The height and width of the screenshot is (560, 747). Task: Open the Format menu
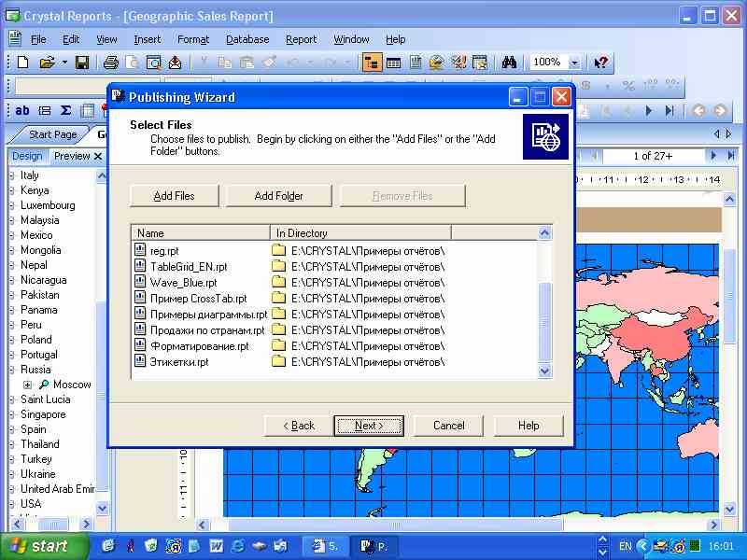(193, 39)
